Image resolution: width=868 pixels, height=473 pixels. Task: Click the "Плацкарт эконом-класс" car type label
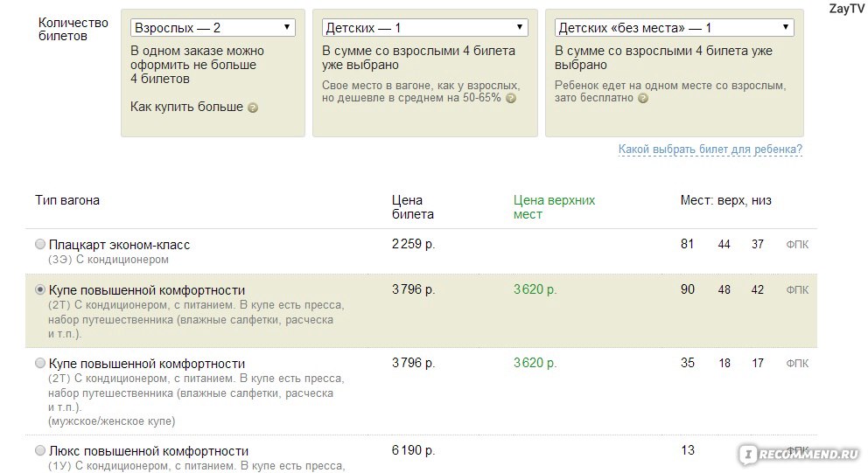[119, 245]
